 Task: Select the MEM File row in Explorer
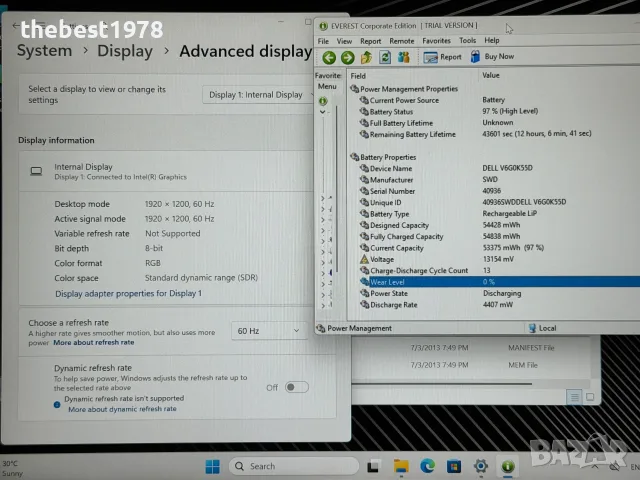[x=473, y=365]
